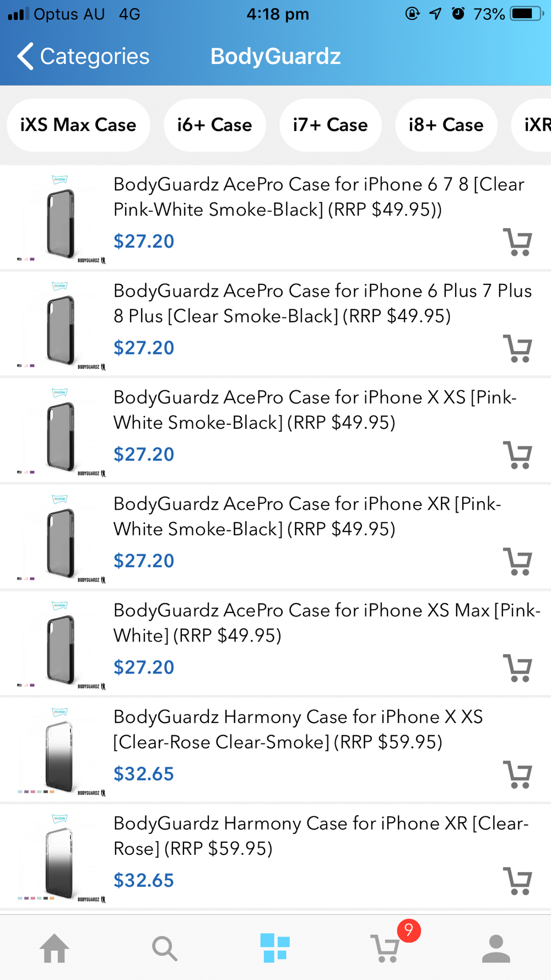Filter by i6+ Case

(214, 125)
